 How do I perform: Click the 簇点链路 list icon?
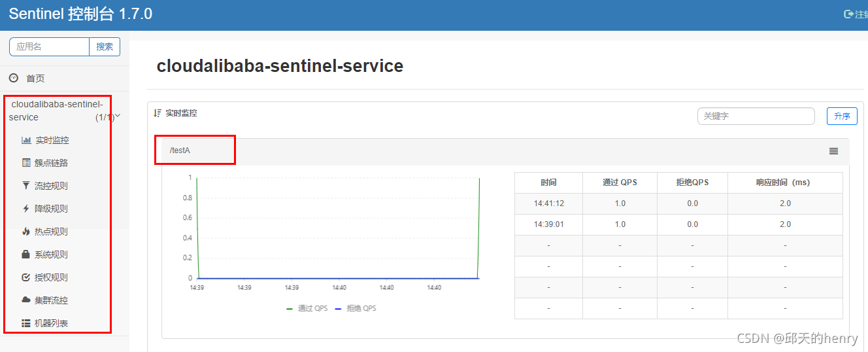click(26, 163)
